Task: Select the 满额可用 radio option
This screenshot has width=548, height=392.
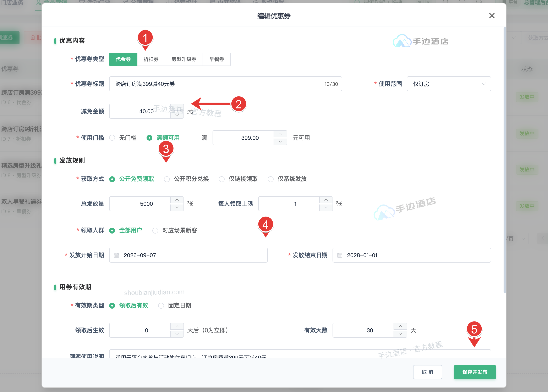Action: 163,138
